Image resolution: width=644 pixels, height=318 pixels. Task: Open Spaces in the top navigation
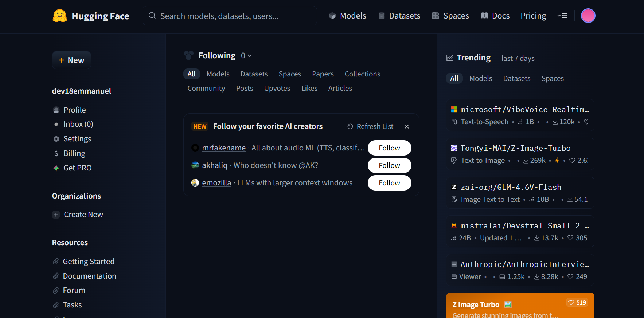pyautogui.click(x=450, y=16)
